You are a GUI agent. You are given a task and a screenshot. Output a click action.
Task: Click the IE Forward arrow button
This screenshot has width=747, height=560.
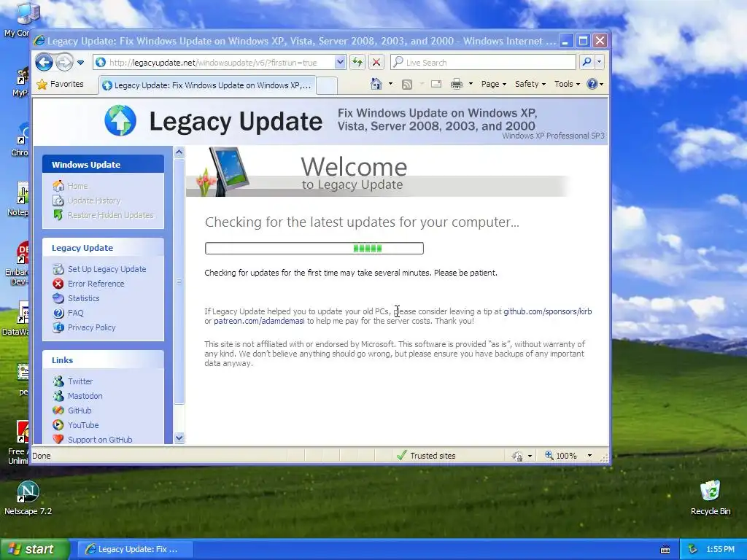pos(64,63)
